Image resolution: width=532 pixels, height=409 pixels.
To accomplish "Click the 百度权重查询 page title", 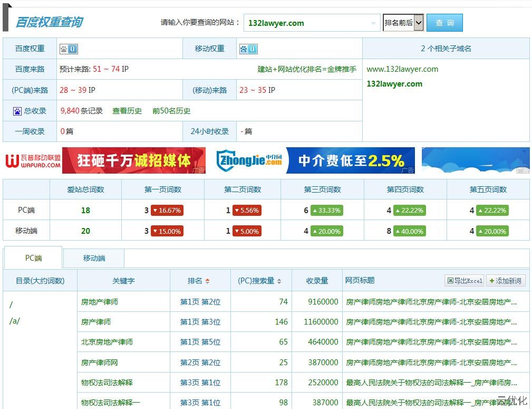I will tap(50, 22).
